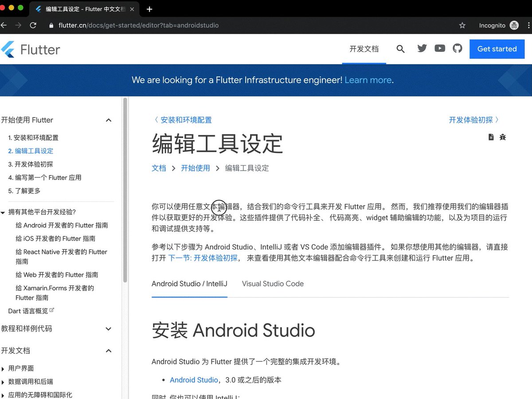Click the Incognito profile icon
Viewport: 532px width, 399px height.
(514, 25)
